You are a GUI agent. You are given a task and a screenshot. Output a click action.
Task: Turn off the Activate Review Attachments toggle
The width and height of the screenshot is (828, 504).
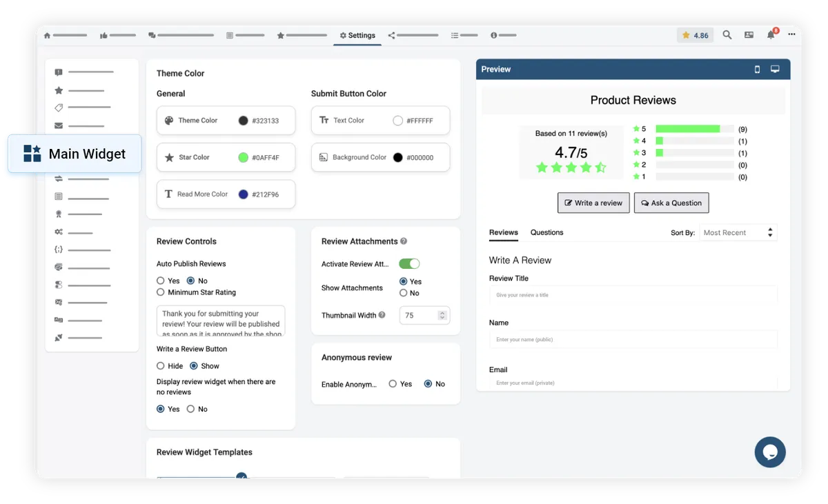409,263
